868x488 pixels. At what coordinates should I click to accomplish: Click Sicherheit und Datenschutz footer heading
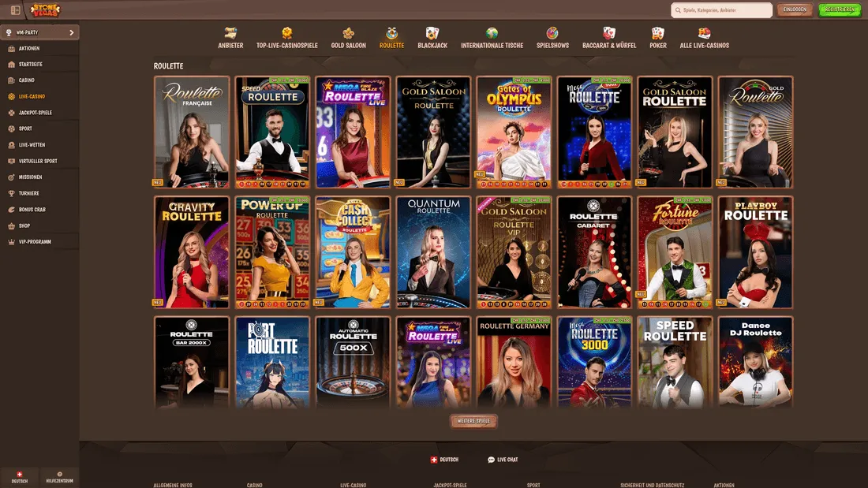click(652, 485)
